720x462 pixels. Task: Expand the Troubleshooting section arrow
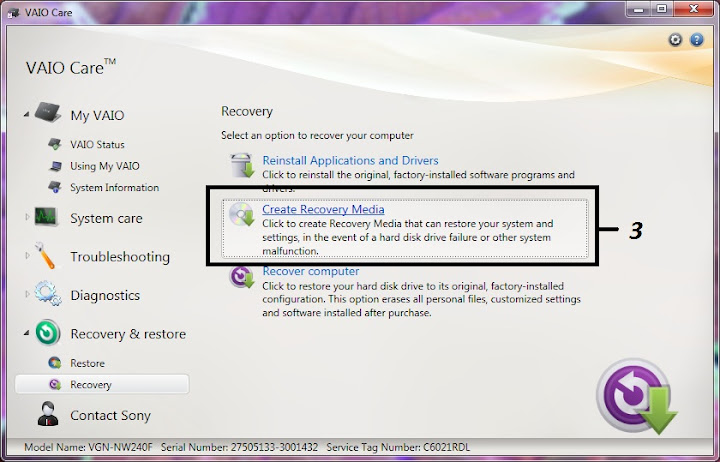coord(27,255)
